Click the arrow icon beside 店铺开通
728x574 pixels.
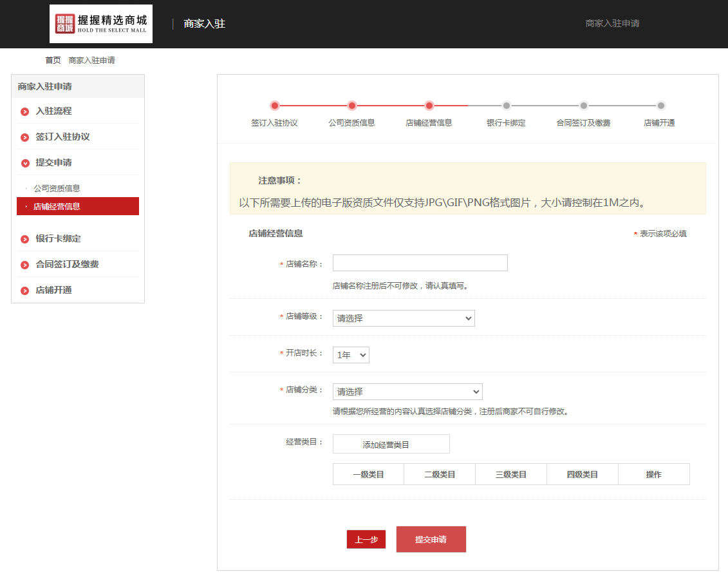click(x=25, y=291)
